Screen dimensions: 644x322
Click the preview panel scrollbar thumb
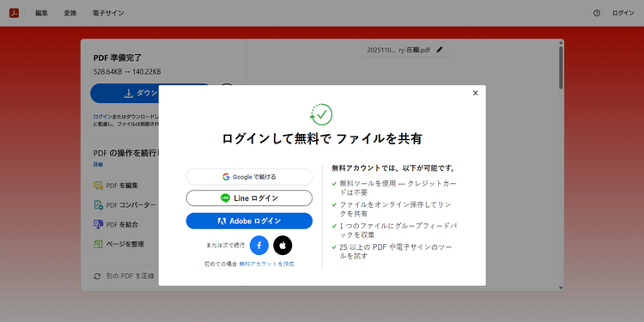tap(561, 68)
